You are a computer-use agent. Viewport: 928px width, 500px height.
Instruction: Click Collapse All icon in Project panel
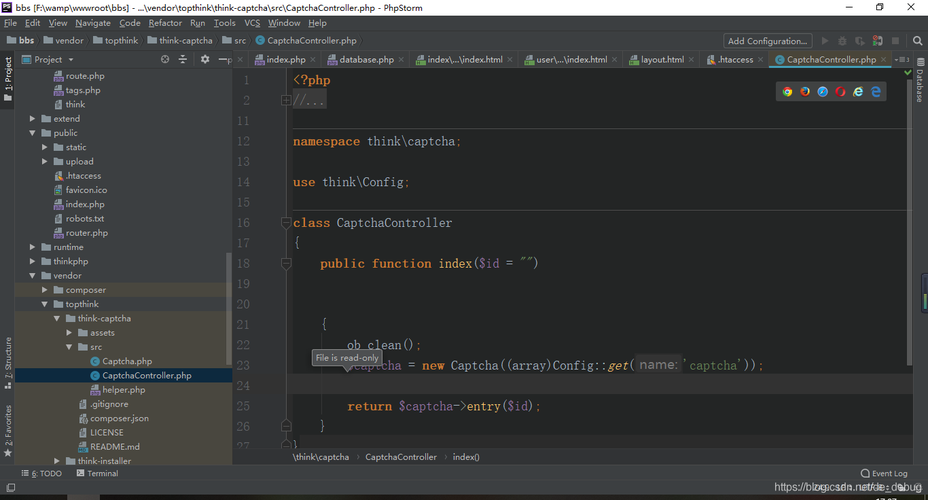coord(183,59)
